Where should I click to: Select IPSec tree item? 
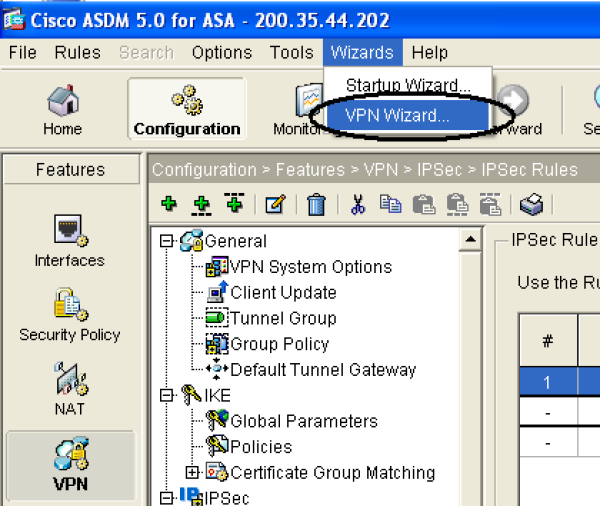227,498
